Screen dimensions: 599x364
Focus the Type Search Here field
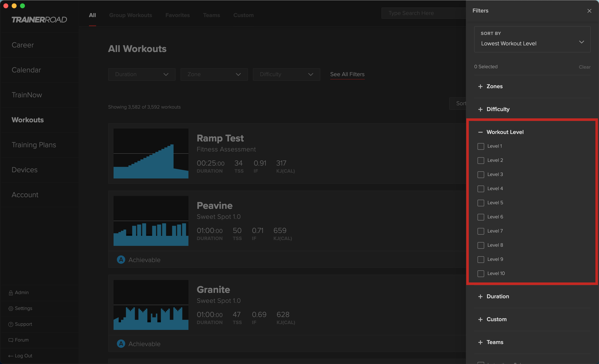423,13
